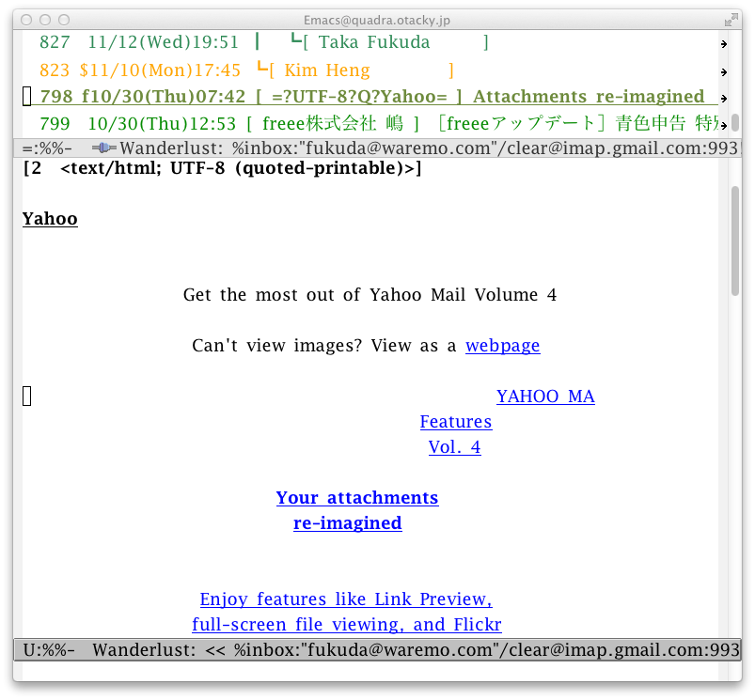Click the sender "Kim Heng"
This screenshot has height=700, width=755.
[327, 70]
